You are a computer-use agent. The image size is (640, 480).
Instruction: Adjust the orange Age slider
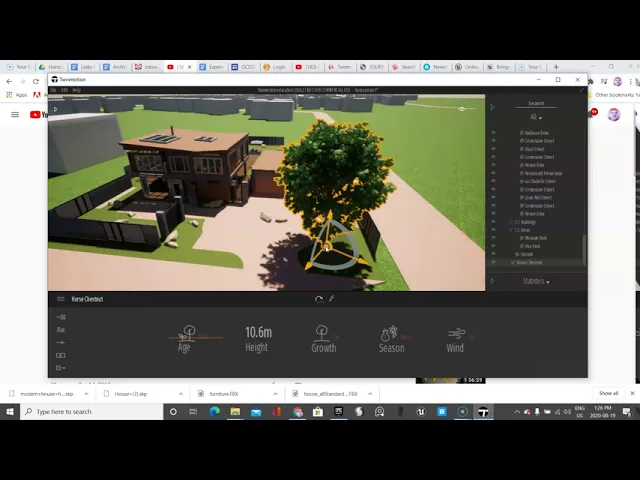click(196, 338)
